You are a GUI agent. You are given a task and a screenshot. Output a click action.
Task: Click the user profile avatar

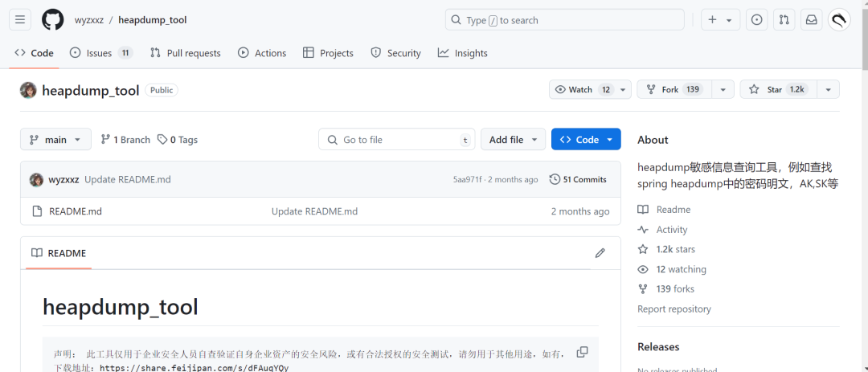839,20
